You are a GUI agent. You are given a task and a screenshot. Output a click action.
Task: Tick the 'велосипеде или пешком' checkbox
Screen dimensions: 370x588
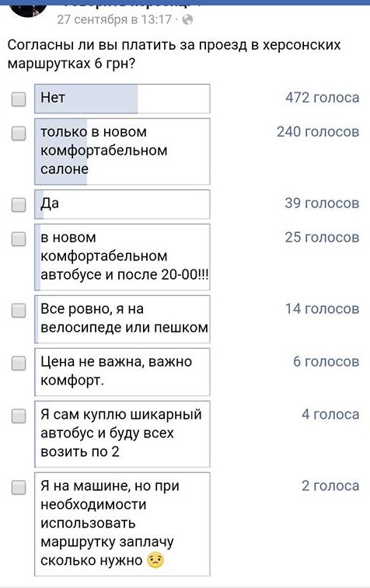tap(19, 311)
